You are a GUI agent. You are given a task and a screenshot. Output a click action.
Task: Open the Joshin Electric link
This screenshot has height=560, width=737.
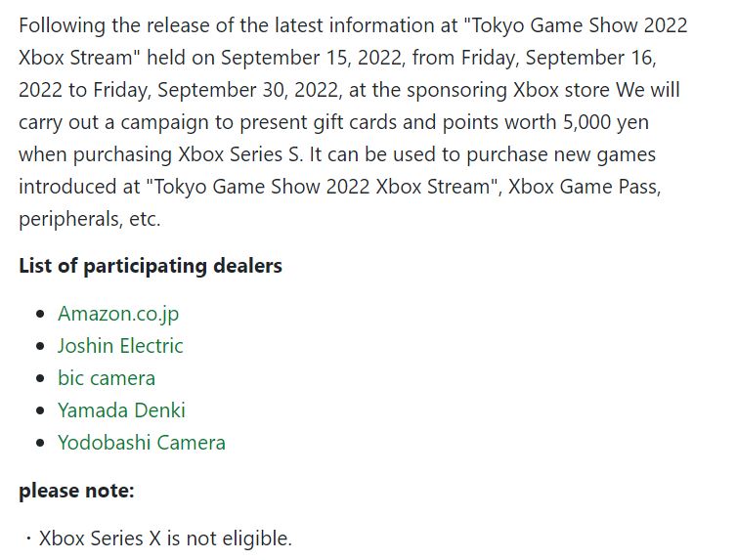(x=120, y=346)
